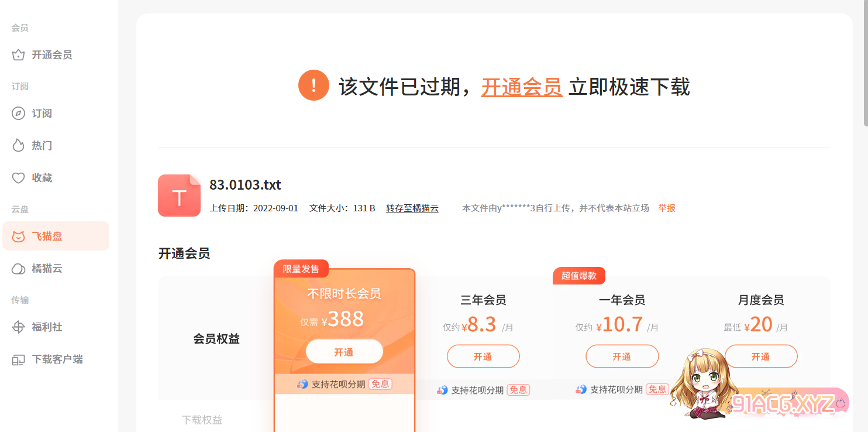Open 收藏 via the heart icon

[19, 178]
